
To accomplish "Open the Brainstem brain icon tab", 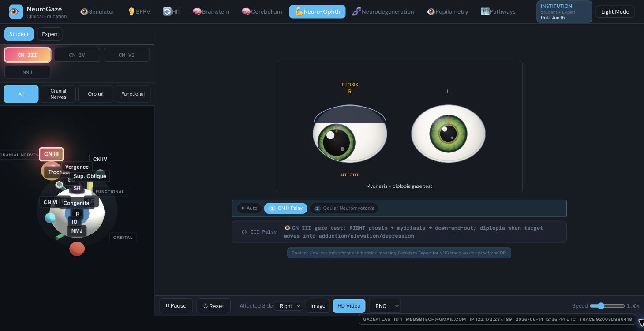I will click(211, 11).
